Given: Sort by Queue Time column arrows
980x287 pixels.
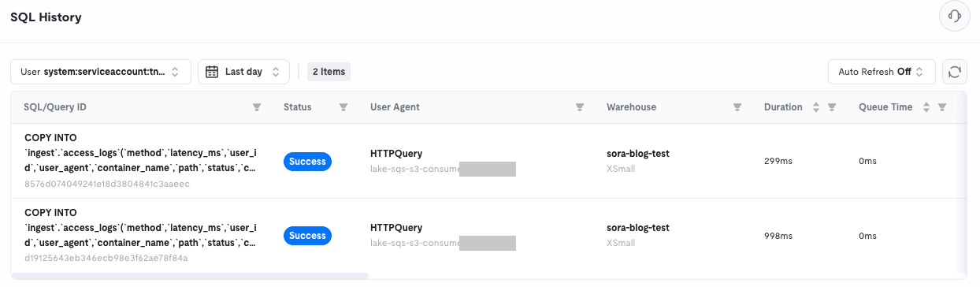Looking at the screenshot, I should pyautogui.click(x=926, y=107).
